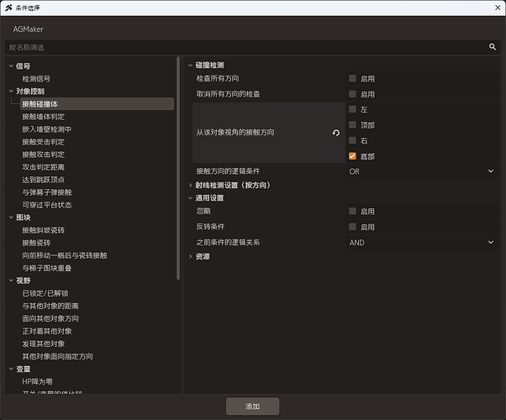Image resolution: width=506 pixels, height=420 pixels.
Task: Enable the 取消所有方向的检查 checkbox
Action: (352, 94)
